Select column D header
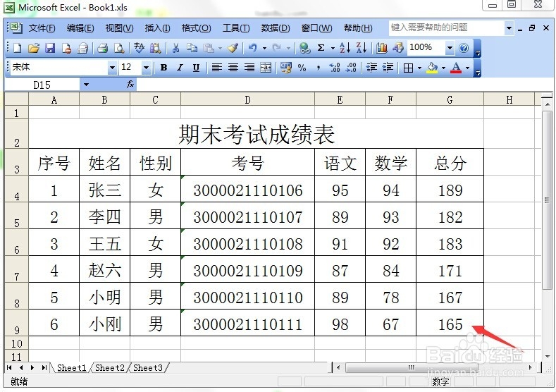Viewport: 556px width, 392px height. pos(247,99)
